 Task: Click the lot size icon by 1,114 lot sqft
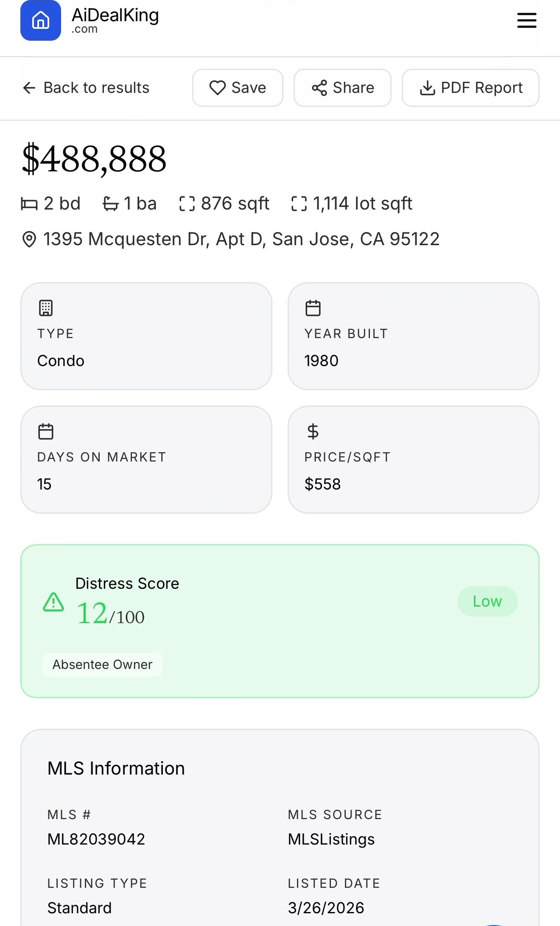(299, 204)
